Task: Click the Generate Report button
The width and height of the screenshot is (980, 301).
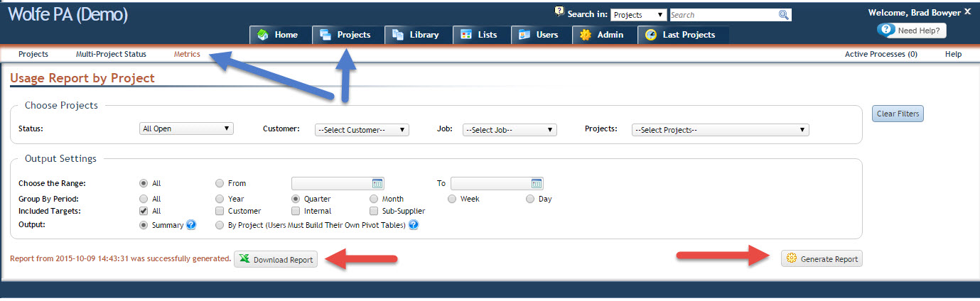Action: 822,259
